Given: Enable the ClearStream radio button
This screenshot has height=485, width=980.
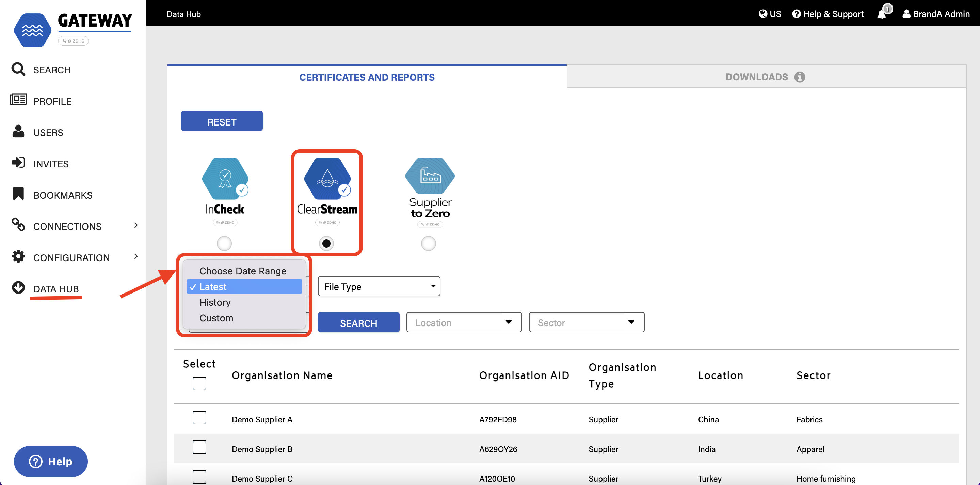Looking at the screenshot, I should 326,243.
